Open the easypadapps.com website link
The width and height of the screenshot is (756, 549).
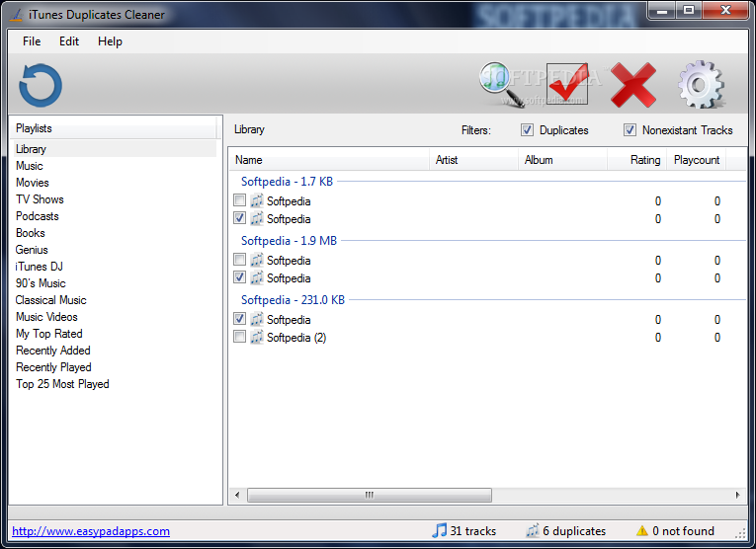(91, 531)
